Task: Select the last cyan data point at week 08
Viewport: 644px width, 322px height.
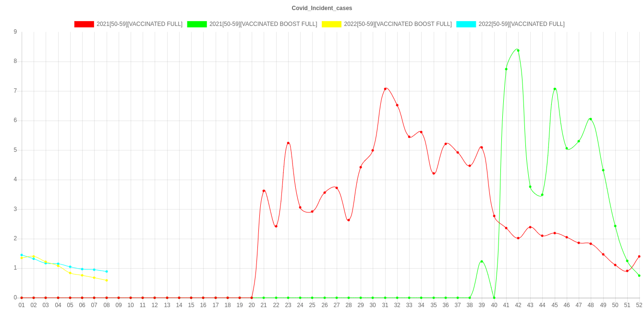Action: pyautogui.click(x=107, y=272)
